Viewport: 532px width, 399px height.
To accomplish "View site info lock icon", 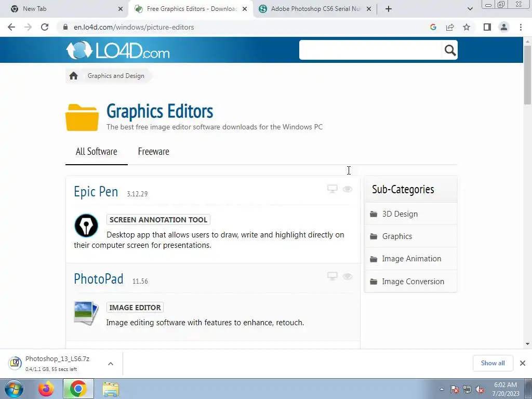I will [65, 27].
